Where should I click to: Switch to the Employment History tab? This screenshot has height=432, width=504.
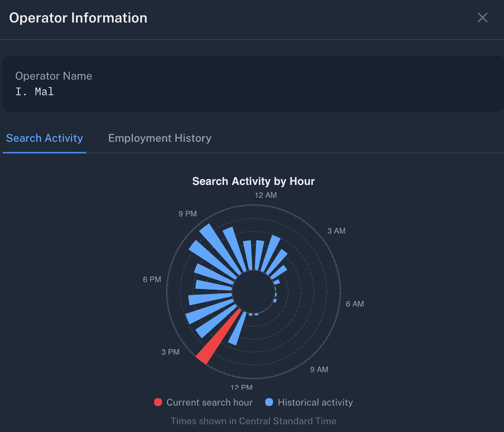pyautogui.click(x=160, y=138)
